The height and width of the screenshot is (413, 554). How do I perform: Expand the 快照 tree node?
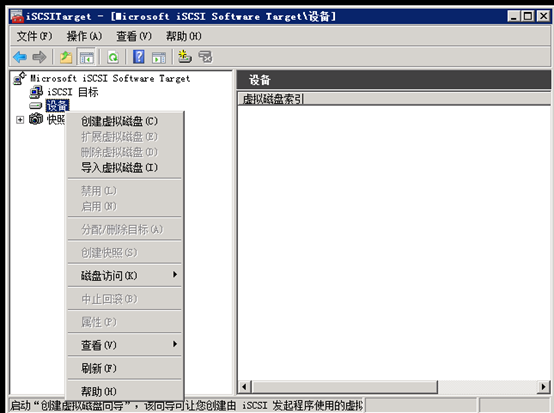click(x=20, y=120)
